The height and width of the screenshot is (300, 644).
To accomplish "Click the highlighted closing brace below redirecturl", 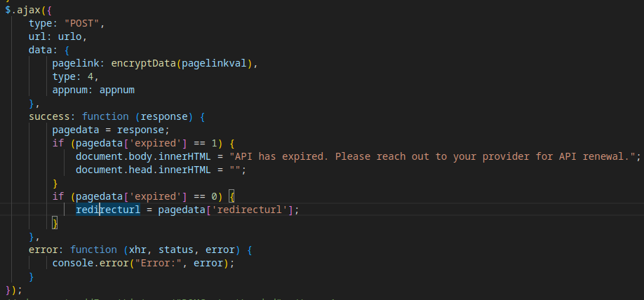I will (x=55, y=223).
